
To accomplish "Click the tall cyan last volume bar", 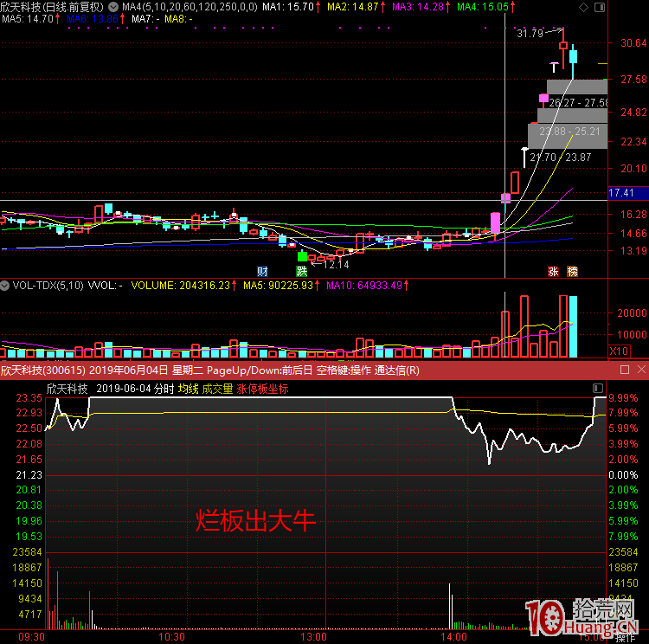I will click(573, 326).
